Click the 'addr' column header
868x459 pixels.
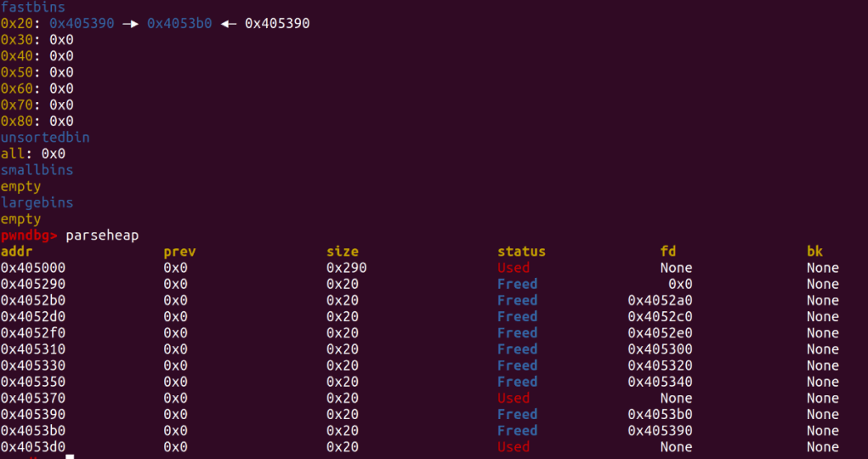[x=17, y=252]
